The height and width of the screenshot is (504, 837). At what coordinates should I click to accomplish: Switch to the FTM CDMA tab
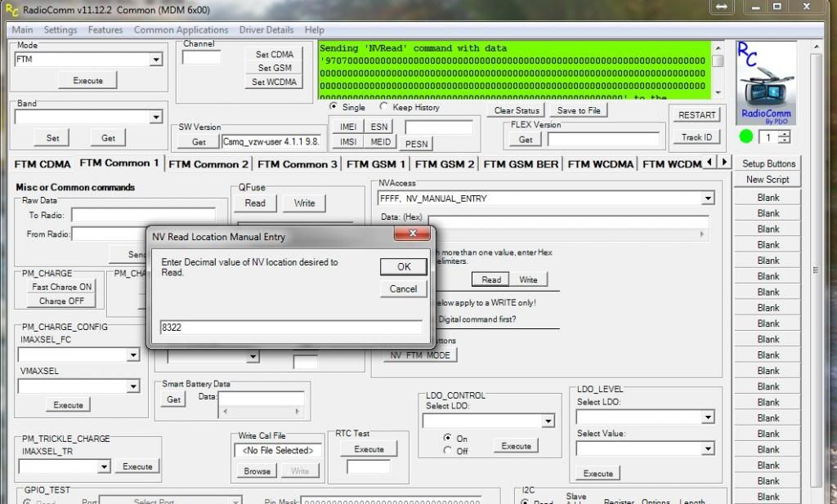[43, 164]
